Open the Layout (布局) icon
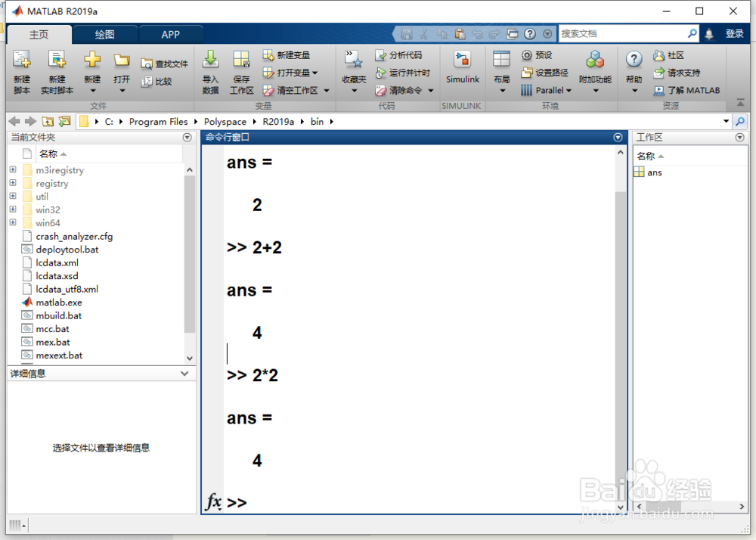Viewport: 756px width, 540px height. point(501,60)
